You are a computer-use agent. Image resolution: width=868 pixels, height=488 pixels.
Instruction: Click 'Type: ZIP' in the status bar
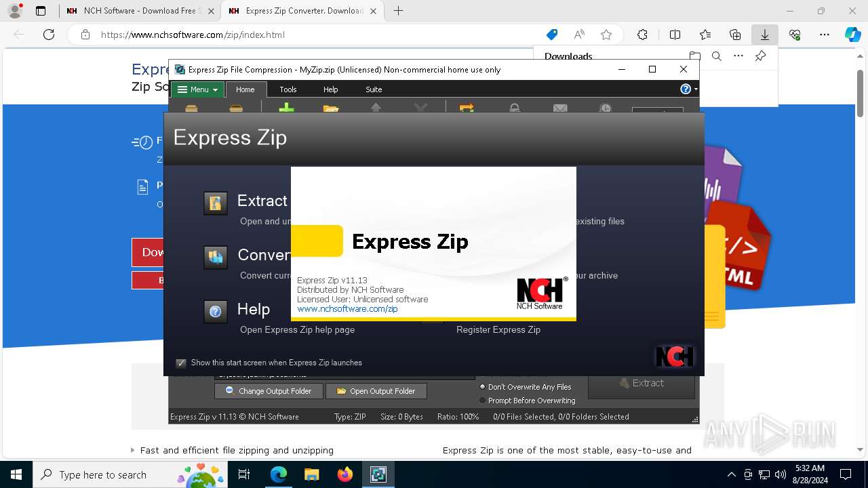[350, 417]
